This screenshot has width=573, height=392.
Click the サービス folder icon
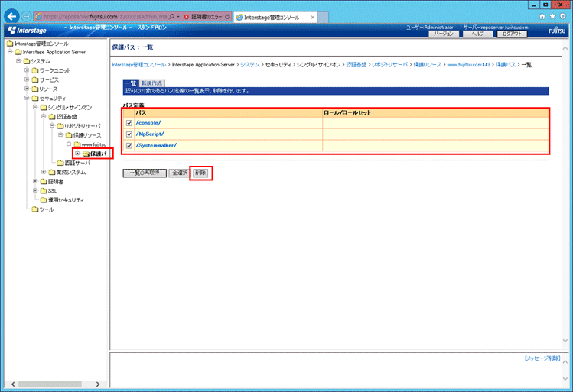click(35, 79)
